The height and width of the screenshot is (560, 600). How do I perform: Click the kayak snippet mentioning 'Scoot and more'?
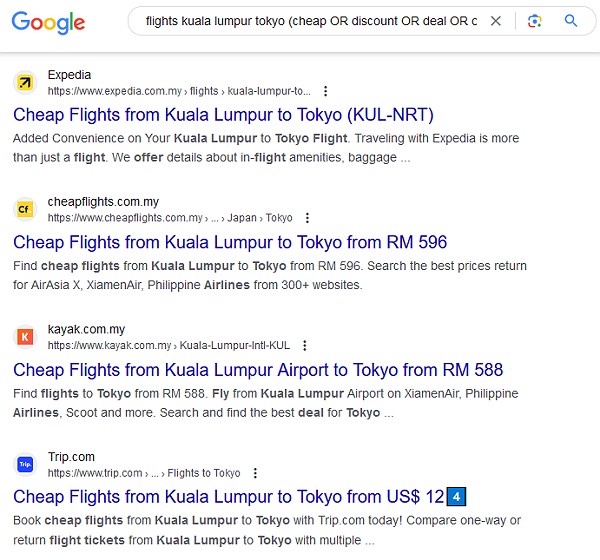(x=266, y=403)
